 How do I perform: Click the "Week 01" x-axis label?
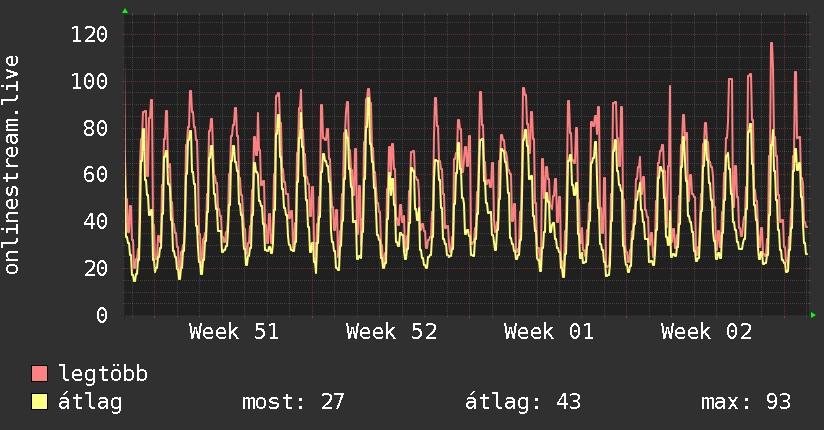pyautogui.click(x=549, y=332)
